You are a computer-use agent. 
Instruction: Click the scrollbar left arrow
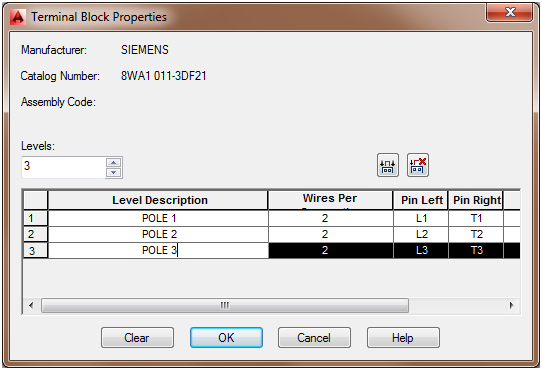[x=31, y=305]
